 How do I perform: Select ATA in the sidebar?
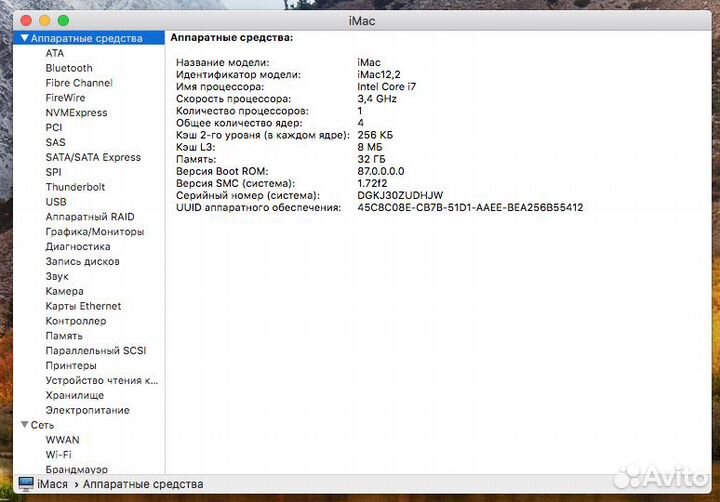[55, 53]
